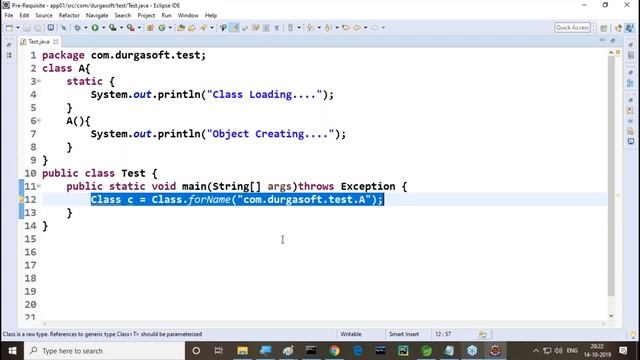Viewport: 640px width, 360px height.
Task: Click the New Java Class icon
Action: 162,28
